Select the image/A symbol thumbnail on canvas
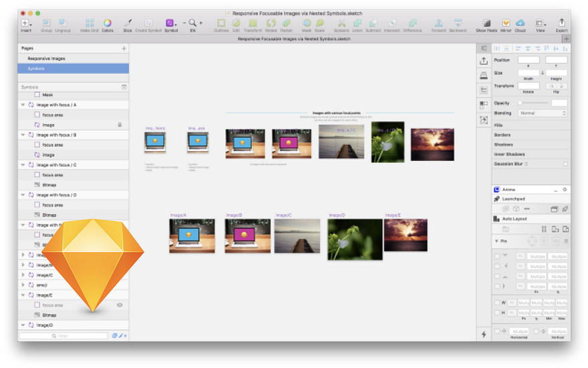 pyautogui.click(x=192, y=236)
